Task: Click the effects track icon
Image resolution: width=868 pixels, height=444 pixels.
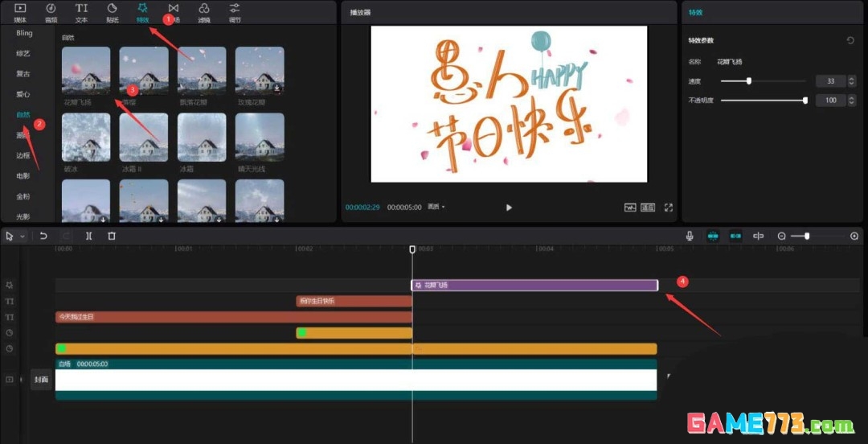Action: 10,285
